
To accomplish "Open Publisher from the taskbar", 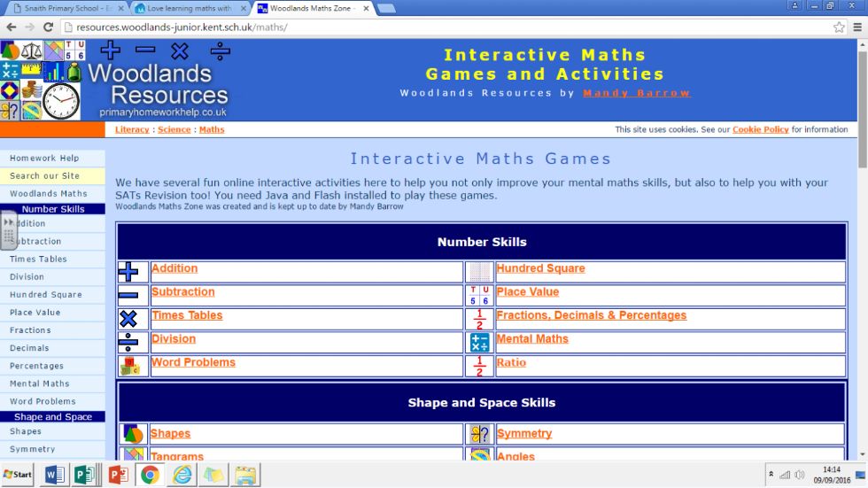I will pos(86,474).
